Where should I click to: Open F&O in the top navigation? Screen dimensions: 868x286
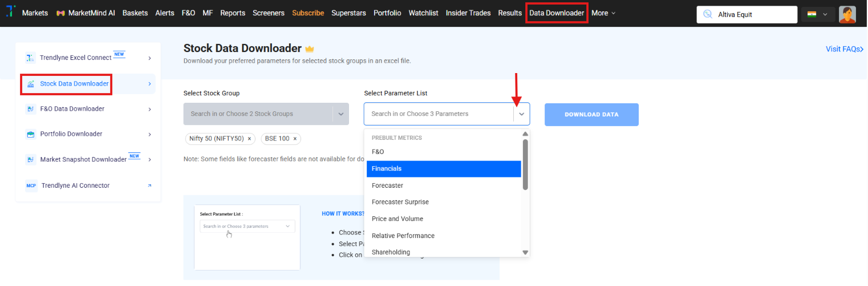click(x=188, y=13)
